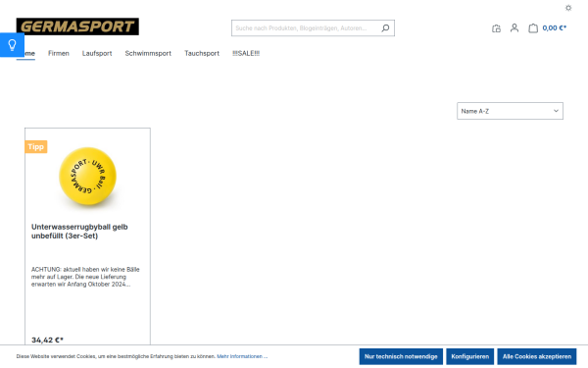Open the Firmen menu
Viewport: 588px width, 368px height.
59,53
